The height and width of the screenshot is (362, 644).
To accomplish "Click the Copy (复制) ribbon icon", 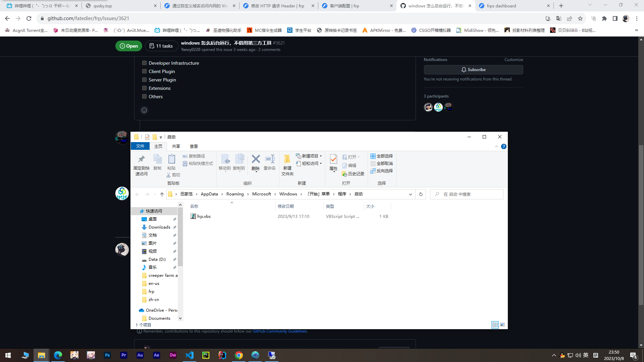I will [157, 161].
